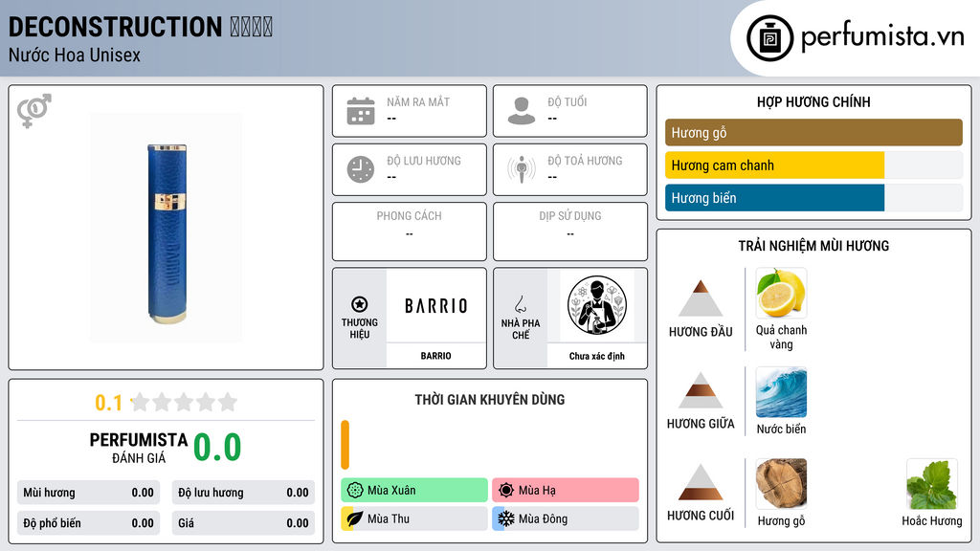Click the Hương gỗ accord bar
980x551 pixels.
pyautogui.click(x=813, y=132)
